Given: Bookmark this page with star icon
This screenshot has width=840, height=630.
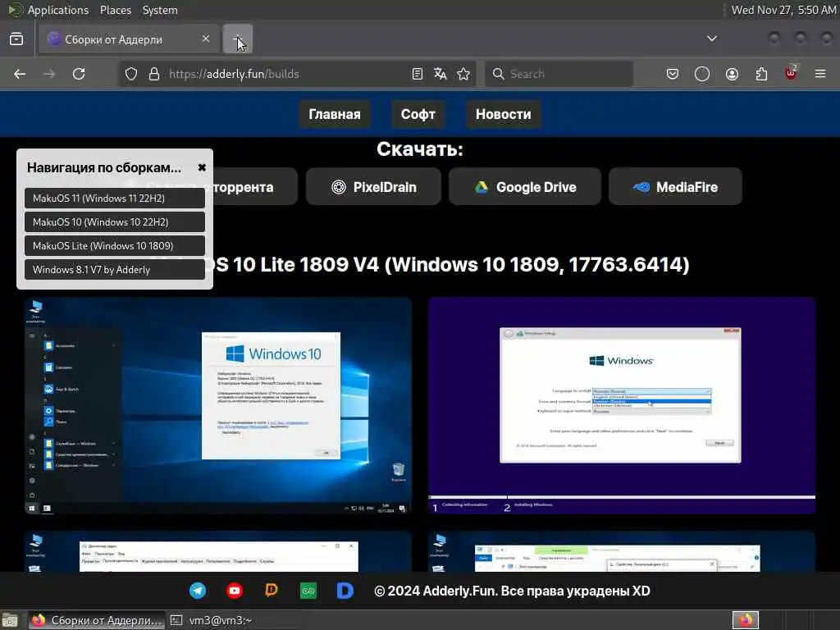Looking at the screenshot, I should tap(463, 74).
